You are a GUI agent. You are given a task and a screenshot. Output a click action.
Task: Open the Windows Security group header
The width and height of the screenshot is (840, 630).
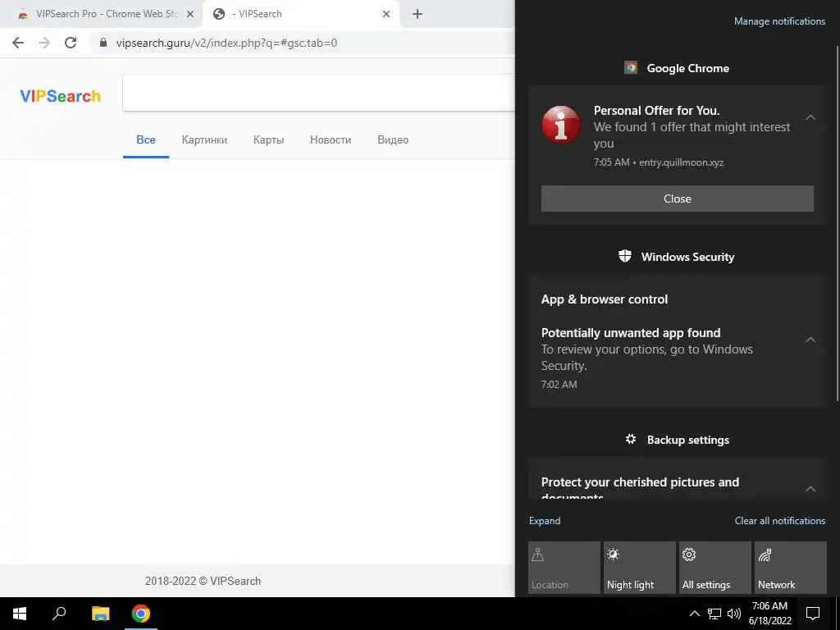(x=677, y=257)
